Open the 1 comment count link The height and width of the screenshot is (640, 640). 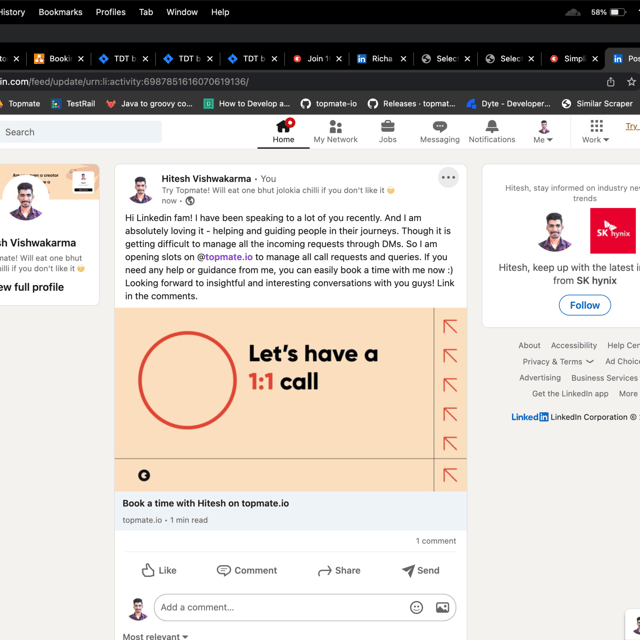pyautogui.click(x=436, y=541)
